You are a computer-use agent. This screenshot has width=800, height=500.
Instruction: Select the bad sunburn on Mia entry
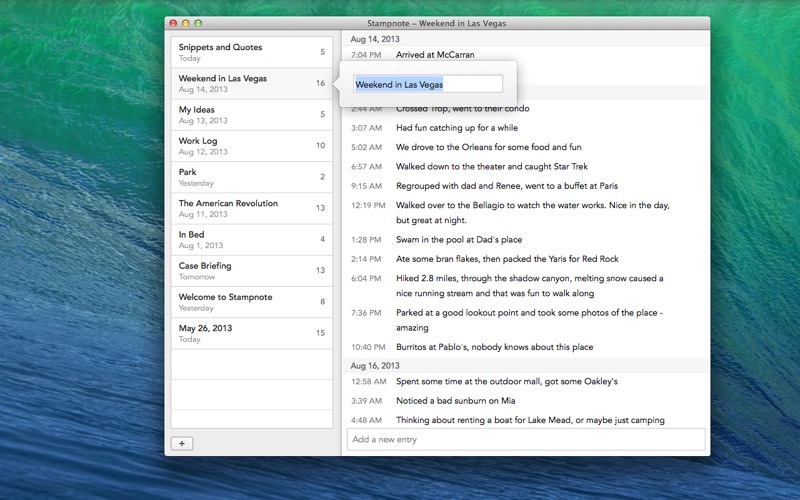coord(456,401)
